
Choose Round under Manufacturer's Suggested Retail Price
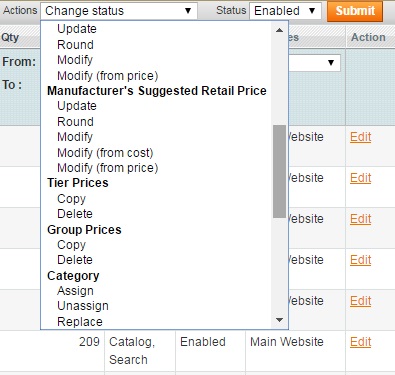click(x=75, y=122)
